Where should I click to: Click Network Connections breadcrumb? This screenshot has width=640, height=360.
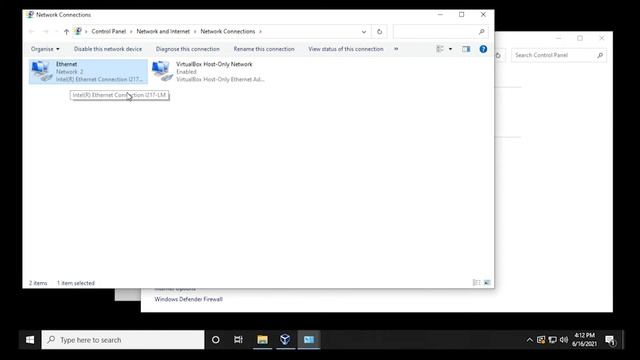pos(228,31)
